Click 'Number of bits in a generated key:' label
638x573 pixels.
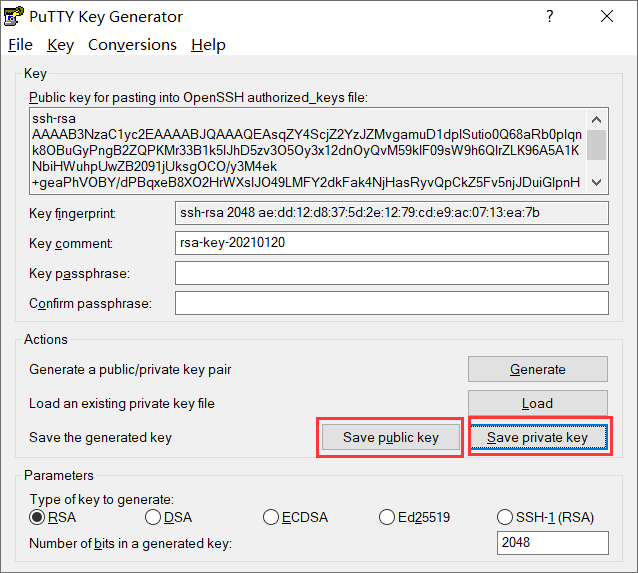[x=131, y=543]
